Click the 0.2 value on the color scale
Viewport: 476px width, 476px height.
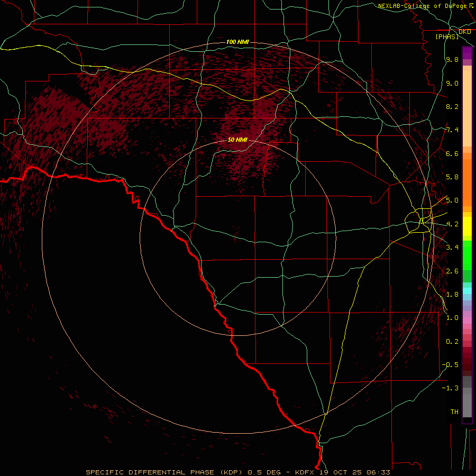[x=452, y=342]
